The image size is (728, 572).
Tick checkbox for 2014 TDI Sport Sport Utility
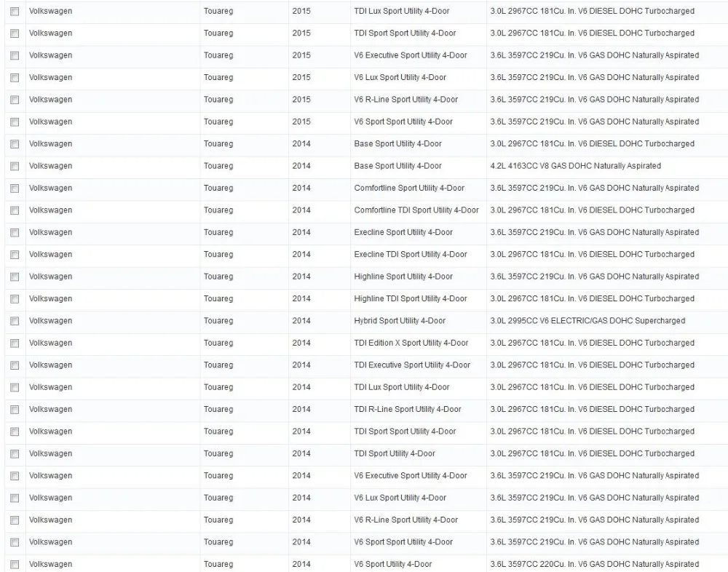click(15, 432)
